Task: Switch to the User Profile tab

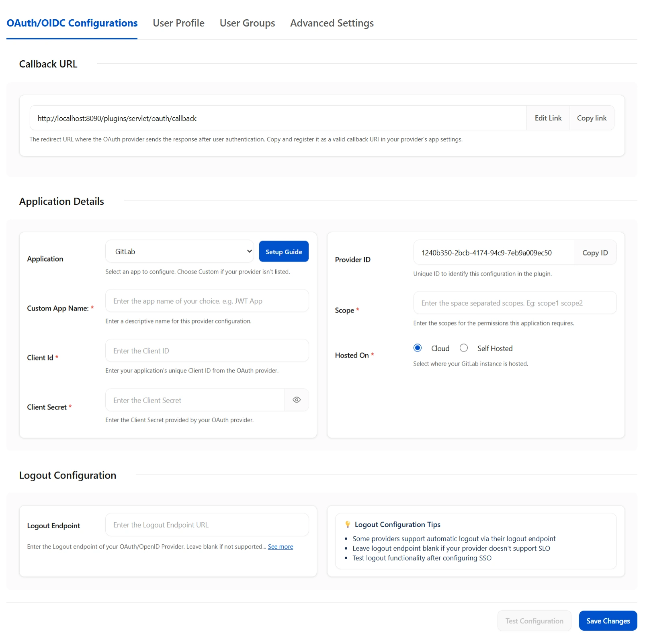Action: pyautogui.click(x=178, y=23)
